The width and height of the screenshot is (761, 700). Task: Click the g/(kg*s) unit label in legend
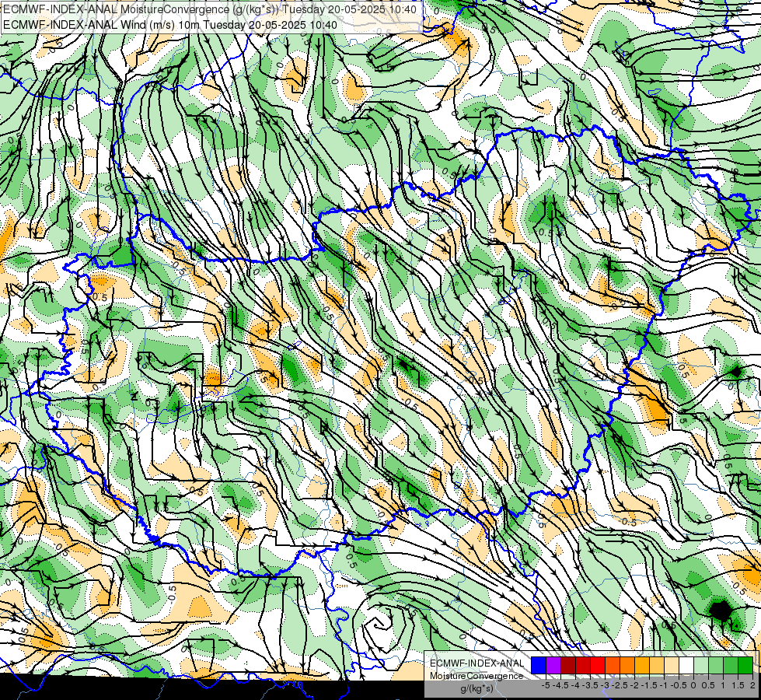(476, 689)
